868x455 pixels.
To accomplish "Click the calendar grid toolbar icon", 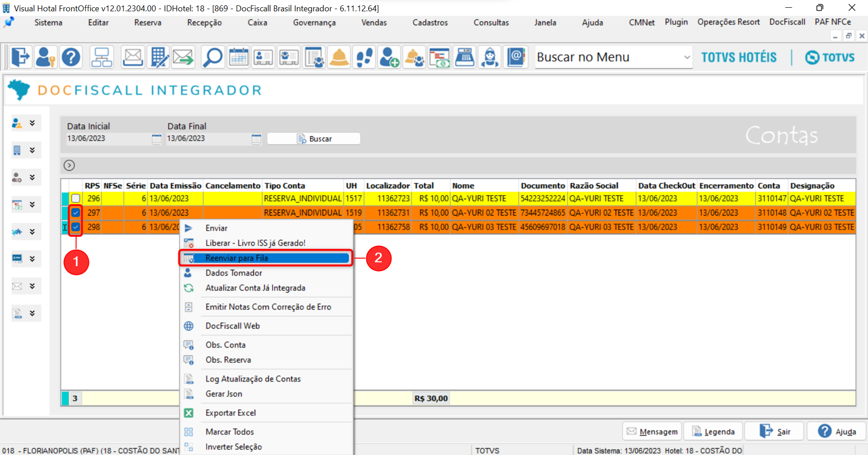I will click(238, 57).
